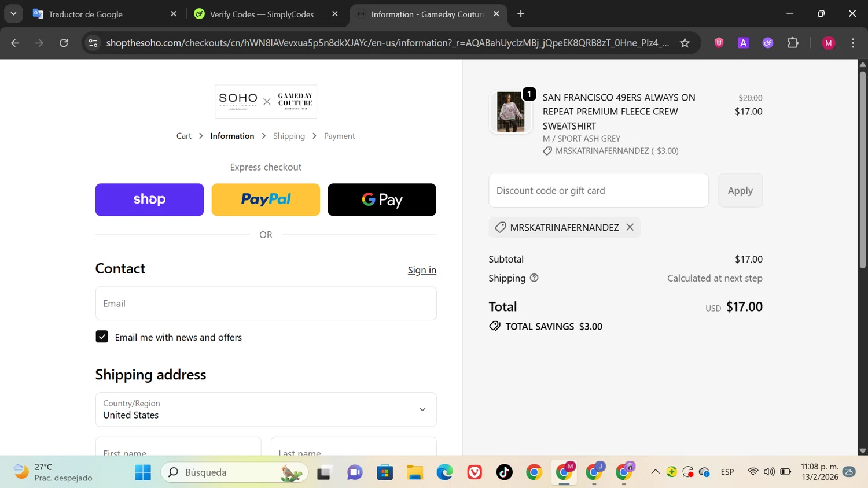Image resolution: width=868 pixels, height=488 pixels.
Task: Select Information breadcrumb step
Action: (232, 136)
